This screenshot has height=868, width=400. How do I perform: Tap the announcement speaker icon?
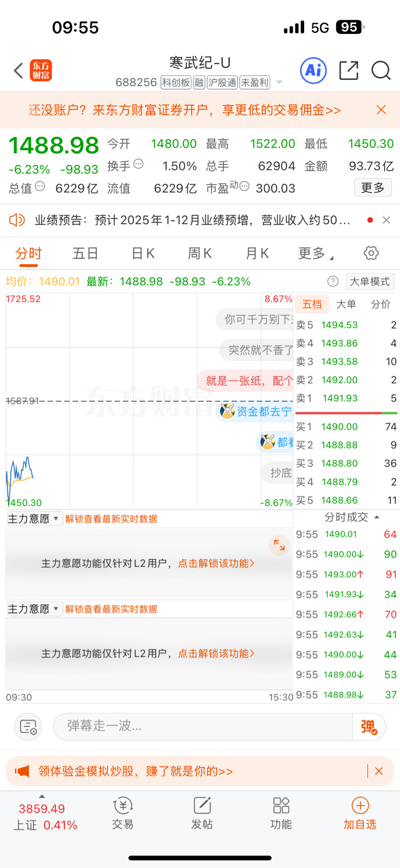pos(17,220)
